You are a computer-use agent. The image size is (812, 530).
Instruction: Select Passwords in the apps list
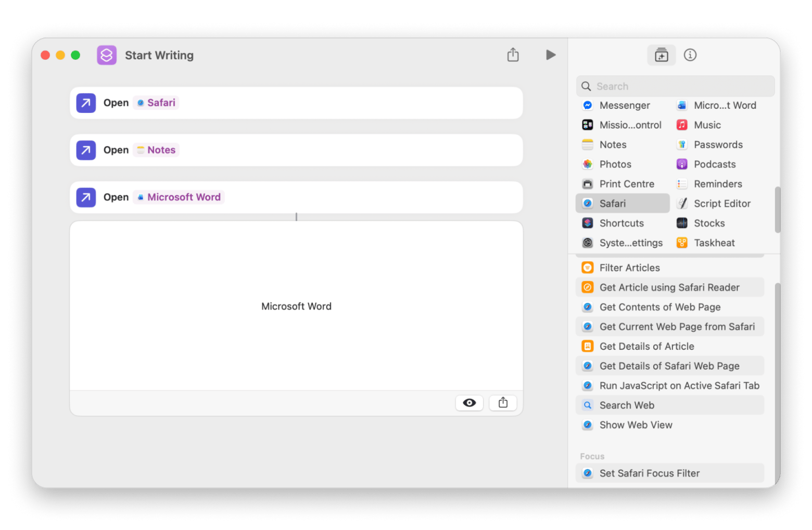coord(718,145)
